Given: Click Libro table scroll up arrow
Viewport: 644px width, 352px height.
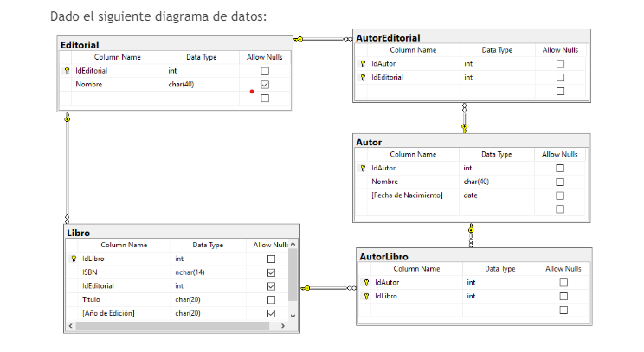Looking at the screenshot, I should point(293,244).
